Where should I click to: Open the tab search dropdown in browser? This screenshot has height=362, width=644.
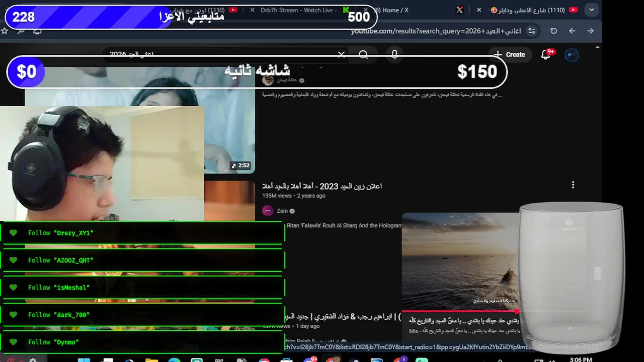click(592, 10)
